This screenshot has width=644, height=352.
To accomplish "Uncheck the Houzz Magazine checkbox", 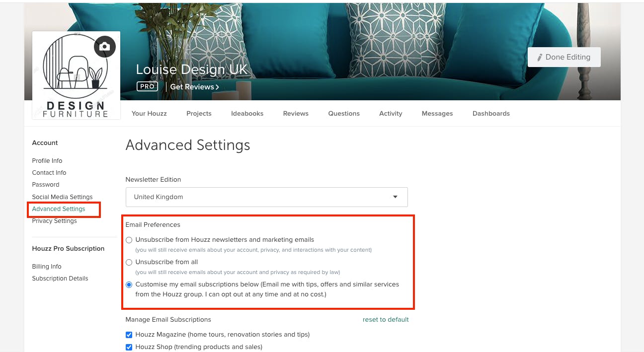I will click(129, 335).
